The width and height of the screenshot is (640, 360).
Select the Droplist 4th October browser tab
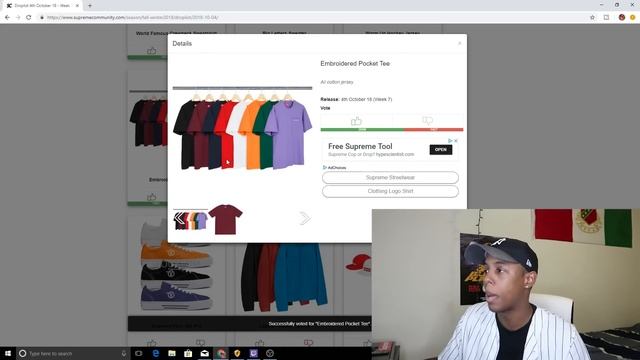42,6
